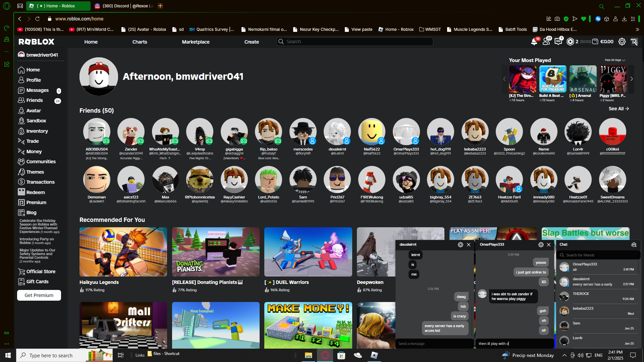Open Robux balance icon in header
Viewport: 644px width, 362px height.
coord(570,42)
